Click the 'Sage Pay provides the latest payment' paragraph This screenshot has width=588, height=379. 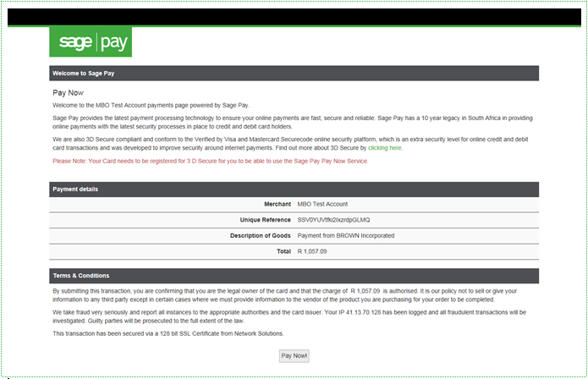[293, 122]
